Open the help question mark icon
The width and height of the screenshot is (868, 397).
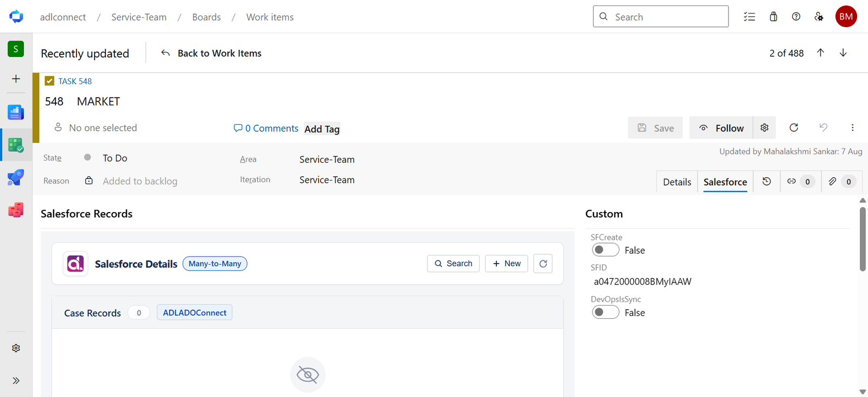(x=796, y=17)
